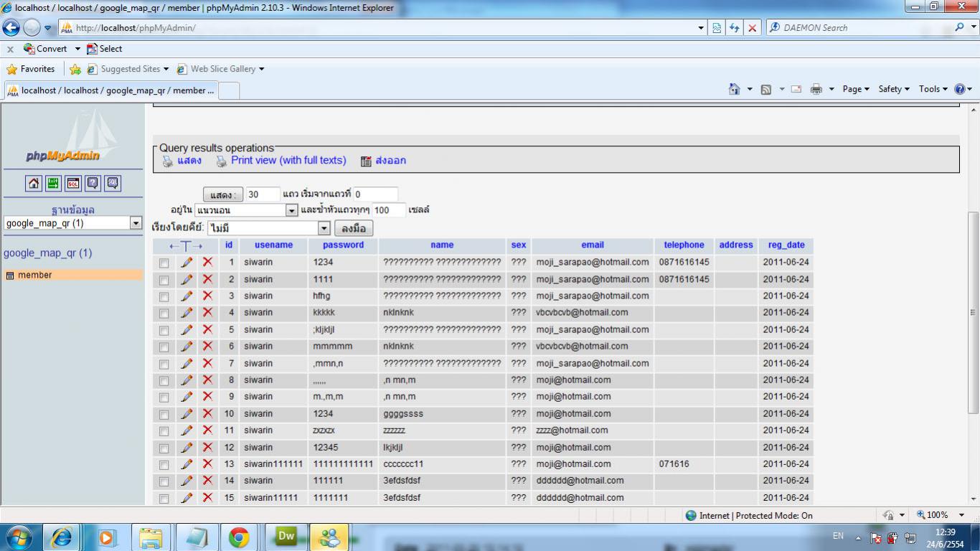Image resolution: width=980 pixels, height=551 pixels.
Task: Click the edit pencil for row id 1
Action: [x=187, y=263]
